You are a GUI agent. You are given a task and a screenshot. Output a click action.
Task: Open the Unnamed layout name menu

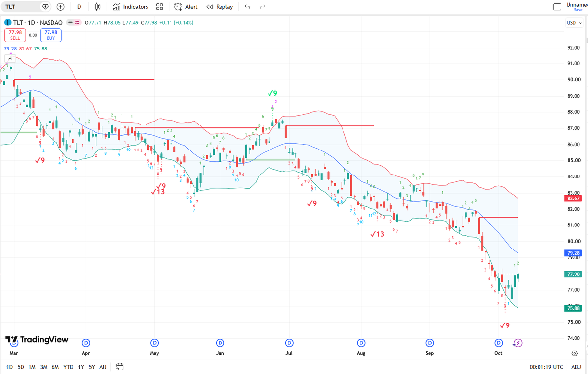click(577, 5)
